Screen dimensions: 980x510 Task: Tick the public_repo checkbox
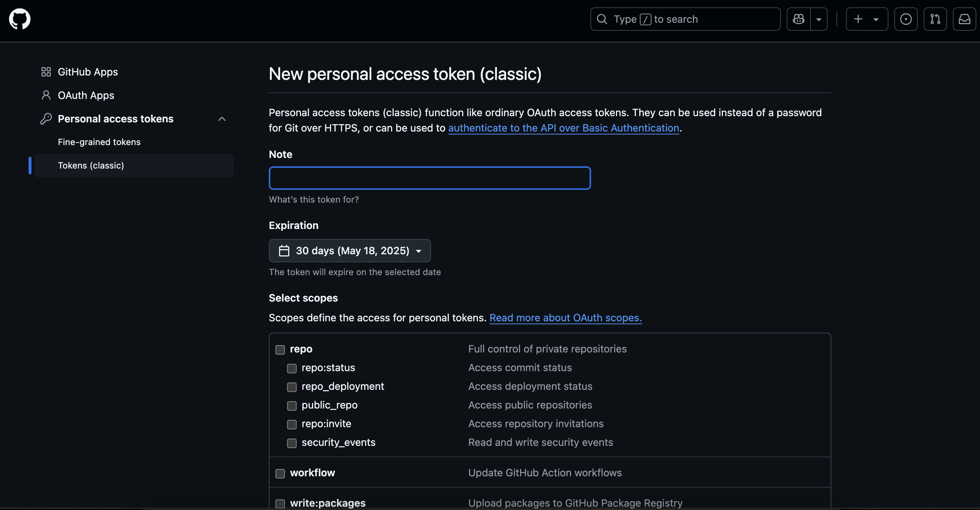pyautogui.click(x=292, y=406)
